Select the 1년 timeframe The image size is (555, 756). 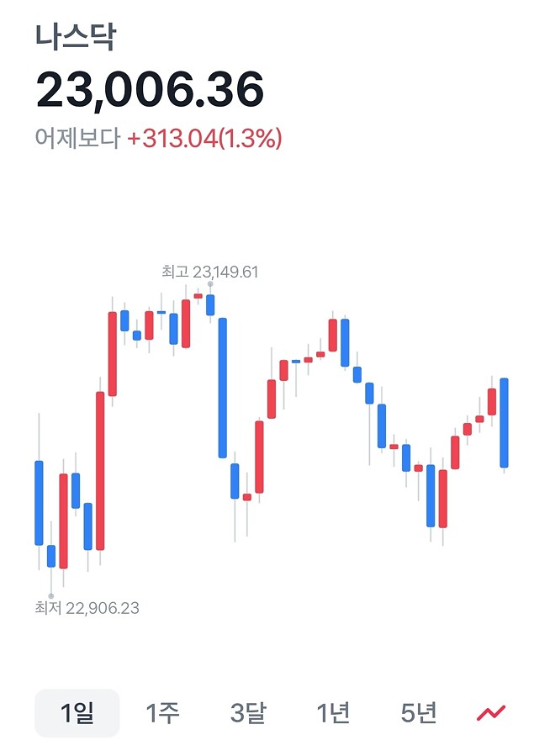(x=333, y=711)
